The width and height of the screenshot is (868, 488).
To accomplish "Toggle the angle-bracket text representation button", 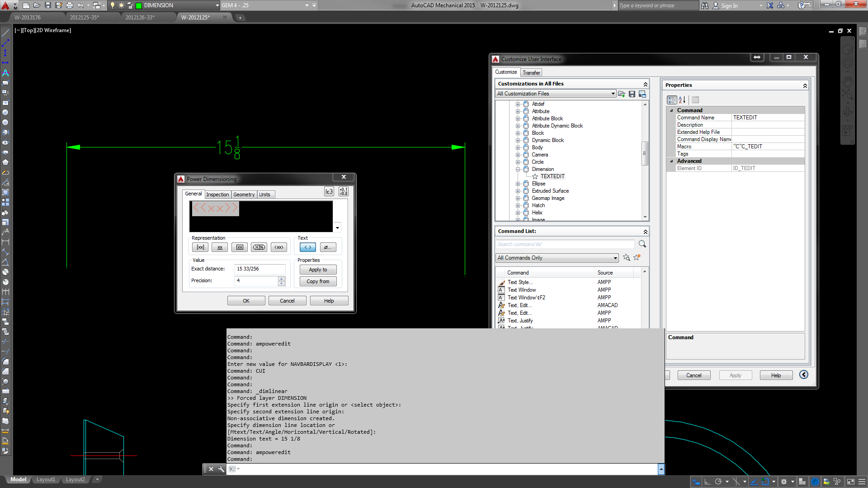I will (x=307, y=247).
